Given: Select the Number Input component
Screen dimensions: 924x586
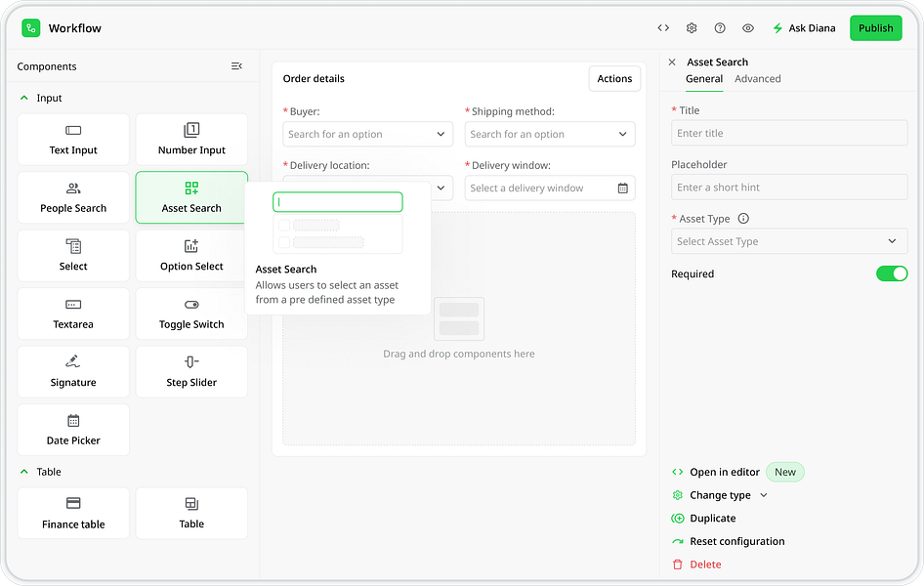Looking at the screenshot, I should point(191,140).
